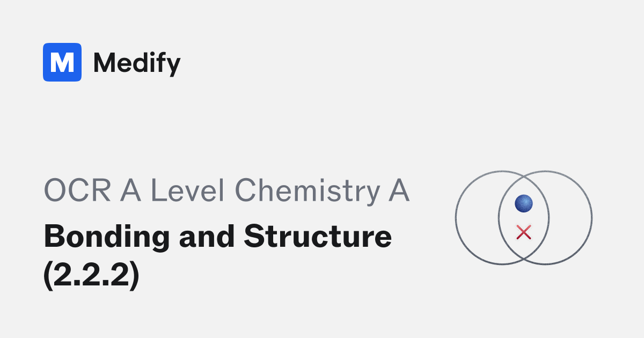Click the red cross electron symbol
The height and width of the screenshot is (338, 644).
pyautogui.click(x=523, y=232)
